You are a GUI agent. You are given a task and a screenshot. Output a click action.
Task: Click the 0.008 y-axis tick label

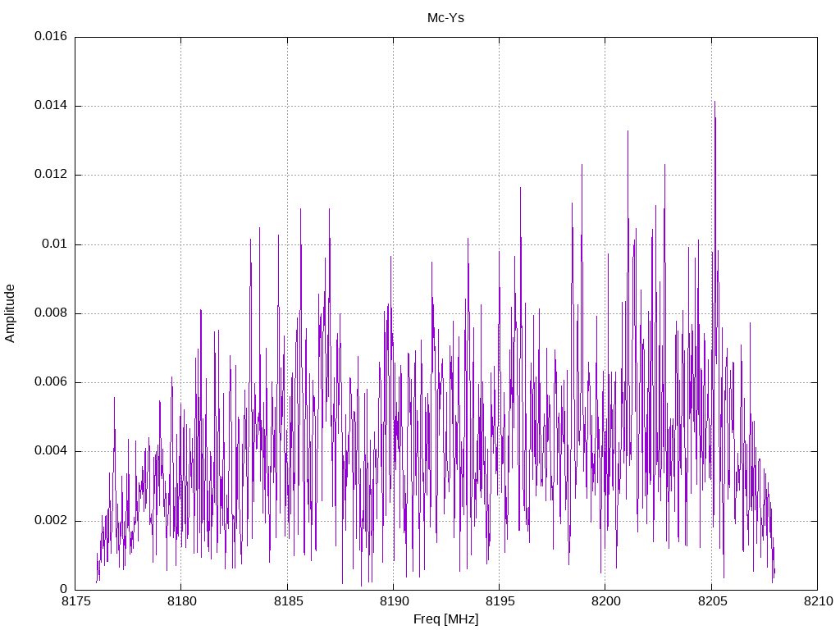tap(51, 313)
